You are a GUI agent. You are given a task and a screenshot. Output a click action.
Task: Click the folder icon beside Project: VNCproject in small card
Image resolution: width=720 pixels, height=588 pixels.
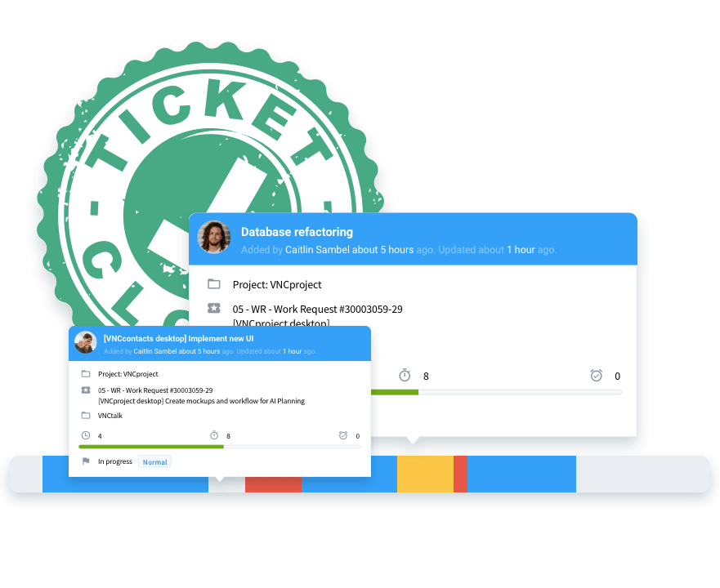tap(86, 374)
